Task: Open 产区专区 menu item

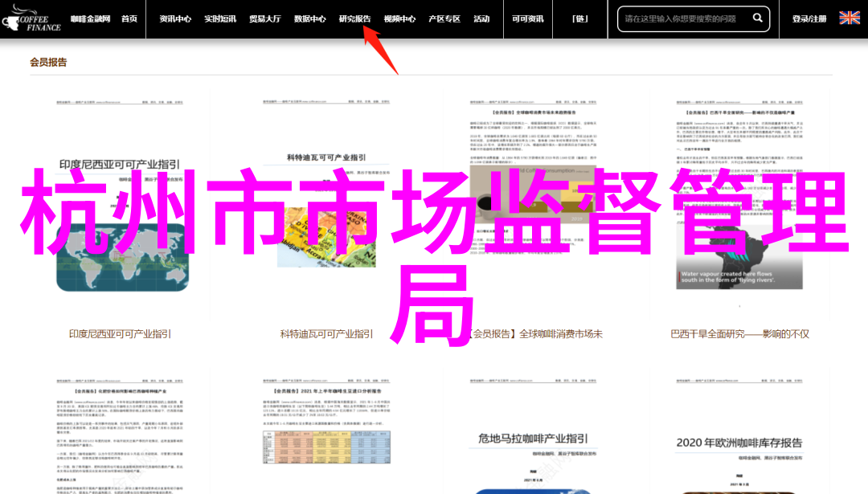Action: pos(444,19)
